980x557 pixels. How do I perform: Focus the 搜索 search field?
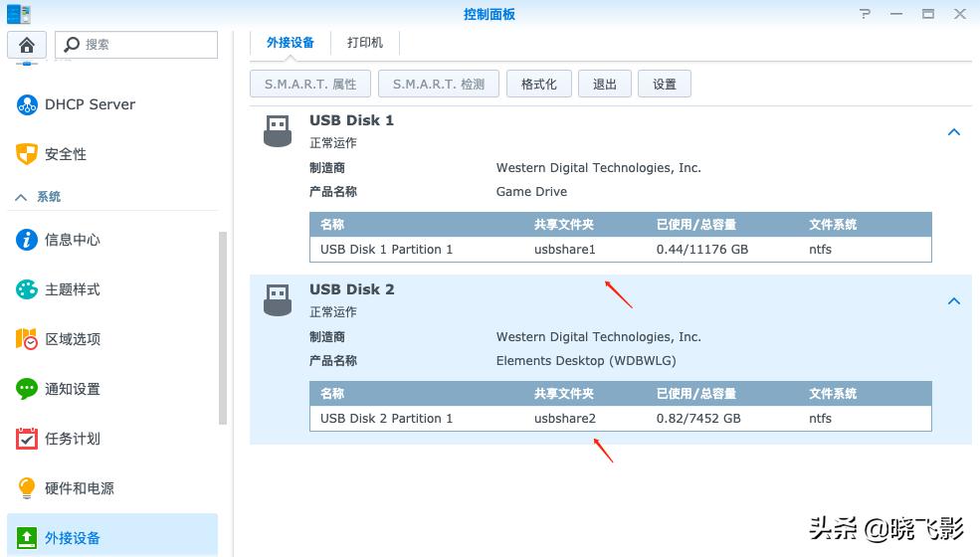coord(136,45)
